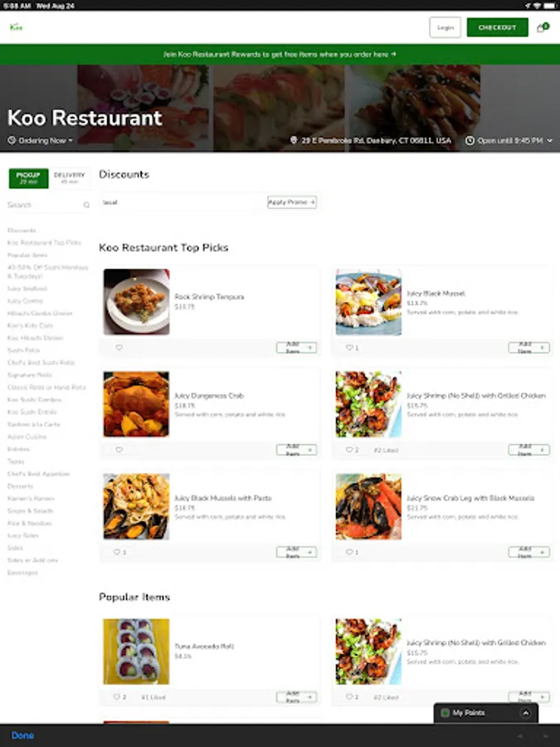
Task: Open the Ordering Now dropdown
Action: 41,140
